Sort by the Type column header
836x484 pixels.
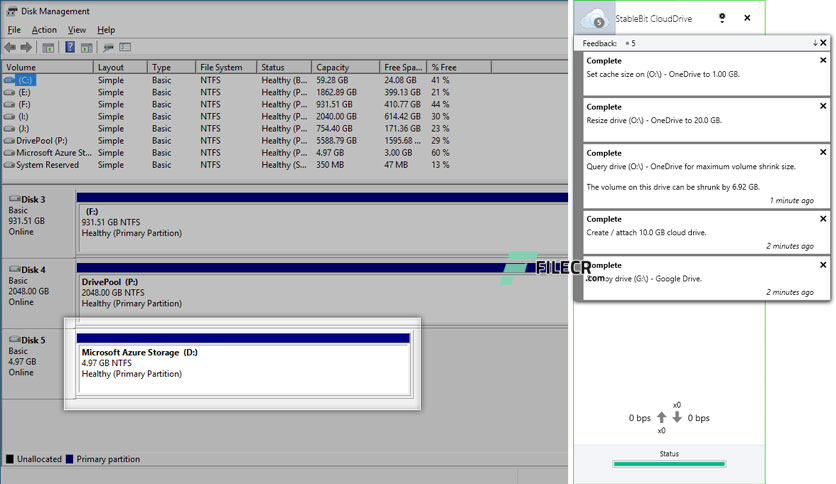172,67
